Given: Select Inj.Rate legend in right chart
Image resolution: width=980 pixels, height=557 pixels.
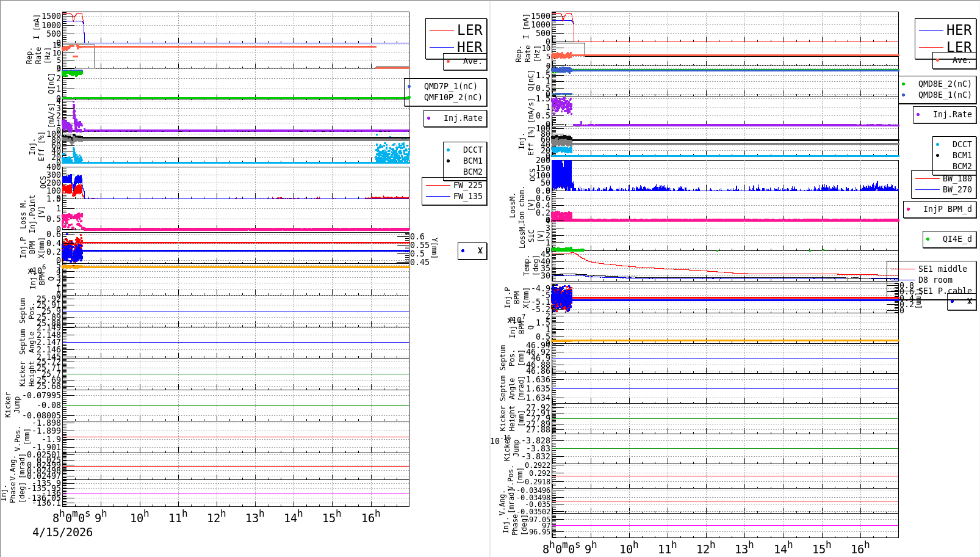Looking at the screenshot, I should 952,114.
